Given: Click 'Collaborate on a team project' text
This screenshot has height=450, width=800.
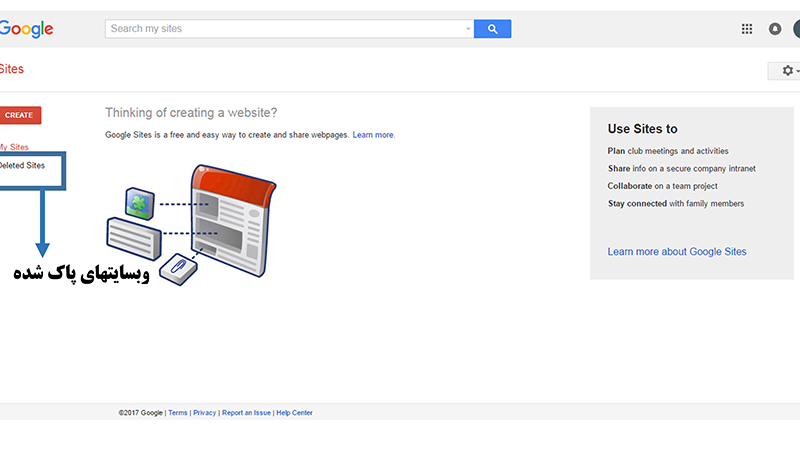Looking at the screenshot, I should (662, 186).
